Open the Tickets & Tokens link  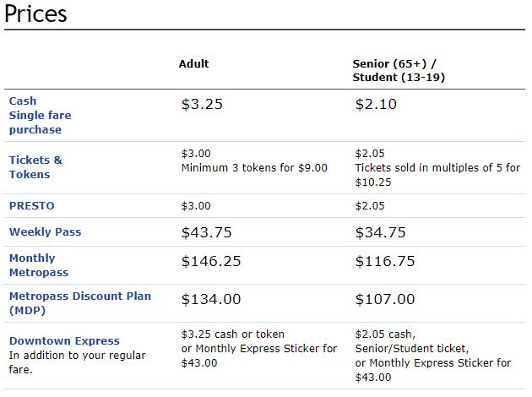click(x=35, y=167)
